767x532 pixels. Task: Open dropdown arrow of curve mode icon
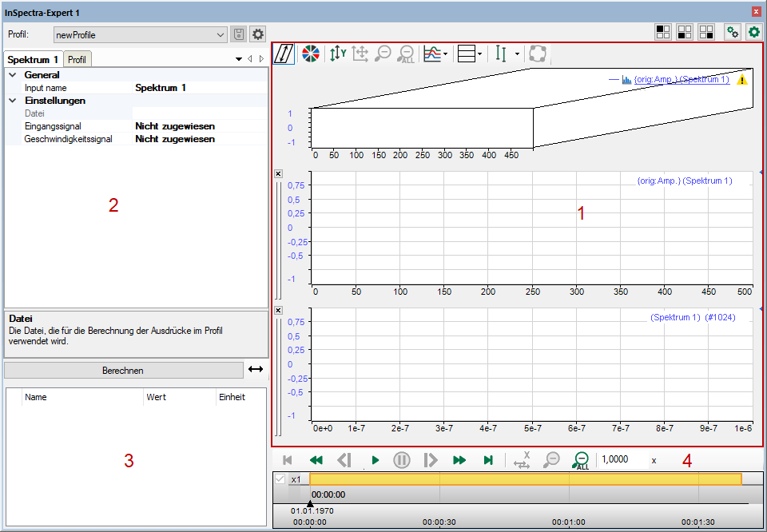coord(445,54)
